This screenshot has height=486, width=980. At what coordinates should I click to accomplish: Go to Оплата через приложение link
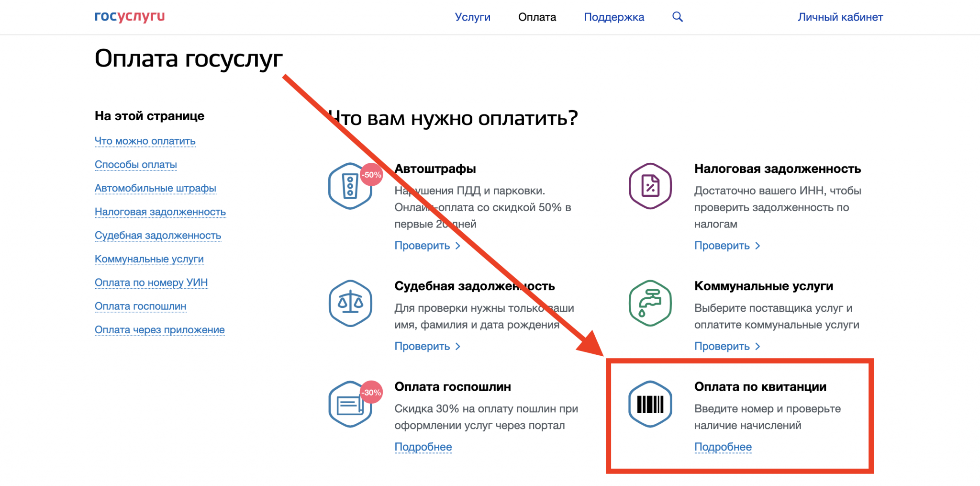click(160, 330)
